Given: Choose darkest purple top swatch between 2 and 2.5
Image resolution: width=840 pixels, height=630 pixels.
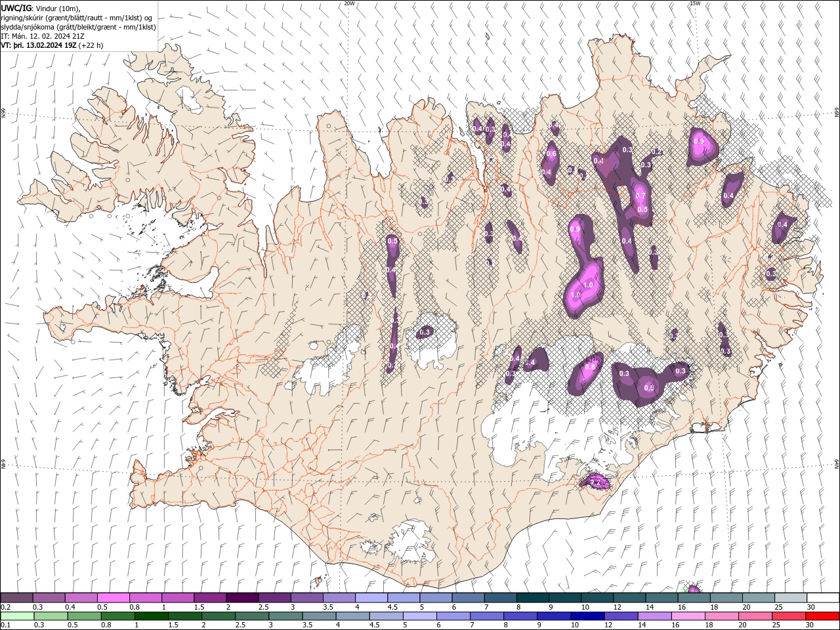Looking at the screenshot, I should pyautogui.click(x=242, y=598).
